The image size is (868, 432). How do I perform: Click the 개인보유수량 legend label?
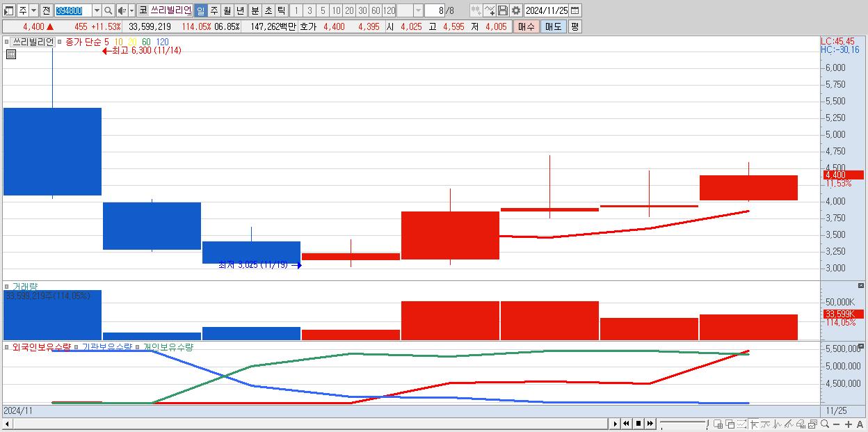click(168, 346)
